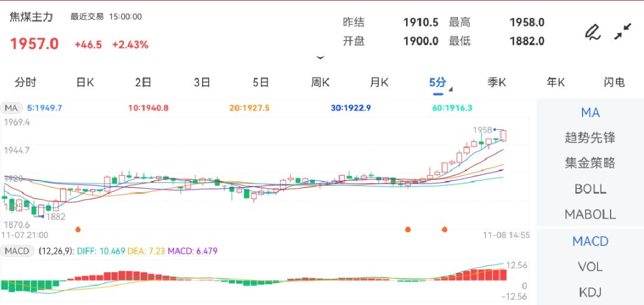
Task: Select MACD in the sub-indicator list
Action: (x=590, y=241)
